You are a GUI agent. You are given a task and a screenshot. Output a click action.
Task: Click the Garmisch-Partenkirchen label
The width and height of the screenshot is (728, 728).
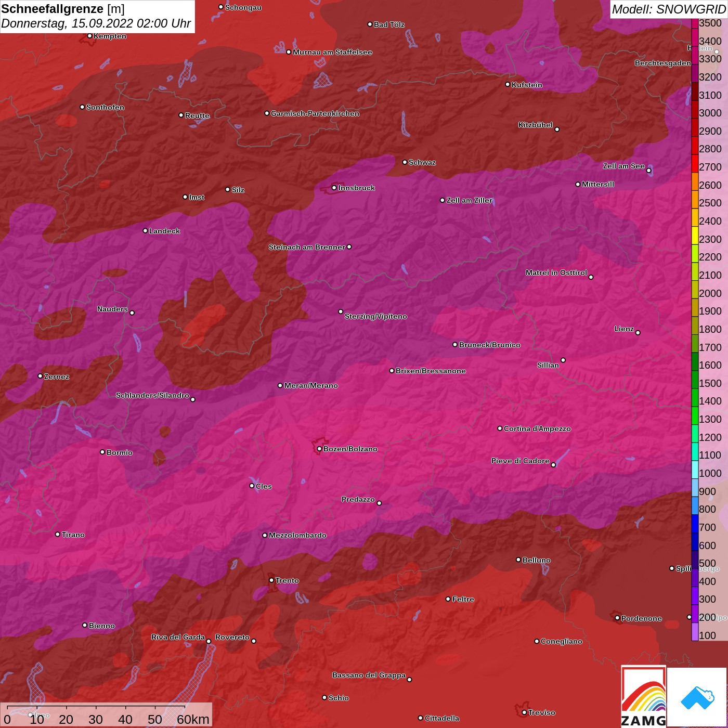pos(315,113)
